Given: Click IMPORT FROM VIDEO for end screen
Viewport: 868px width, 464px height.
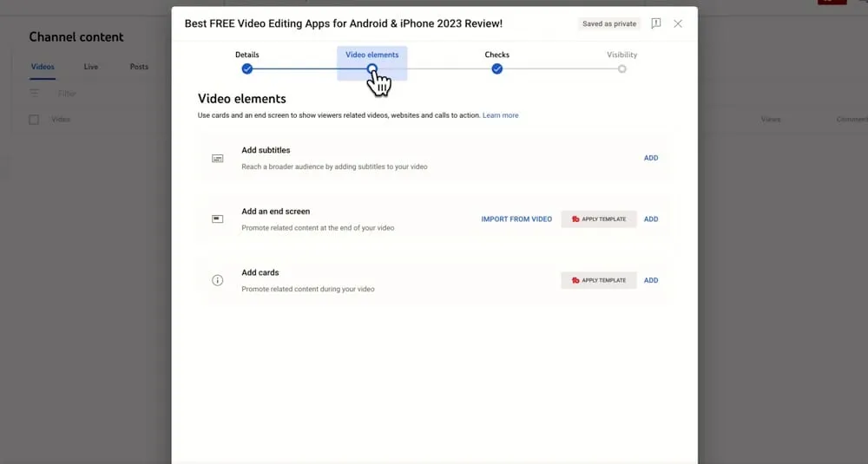Looking at the screenshot, I should coord(516,219).
